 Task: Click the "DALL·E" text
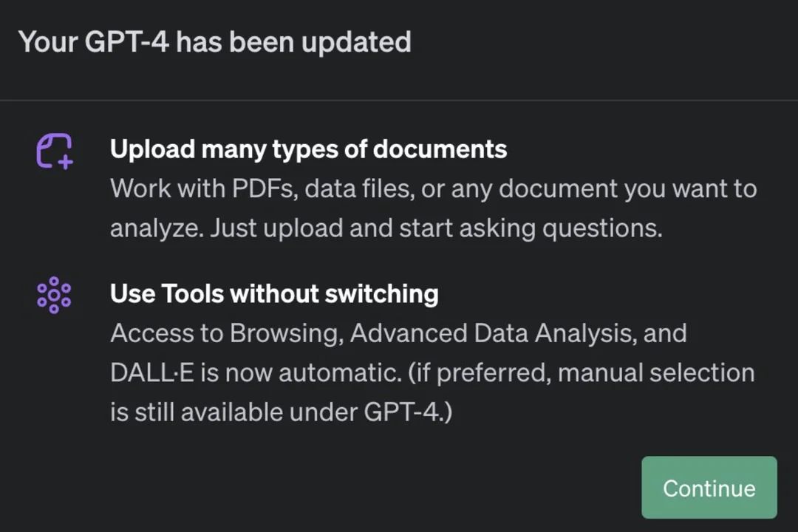pyautogui.click(x=151, y=372)
